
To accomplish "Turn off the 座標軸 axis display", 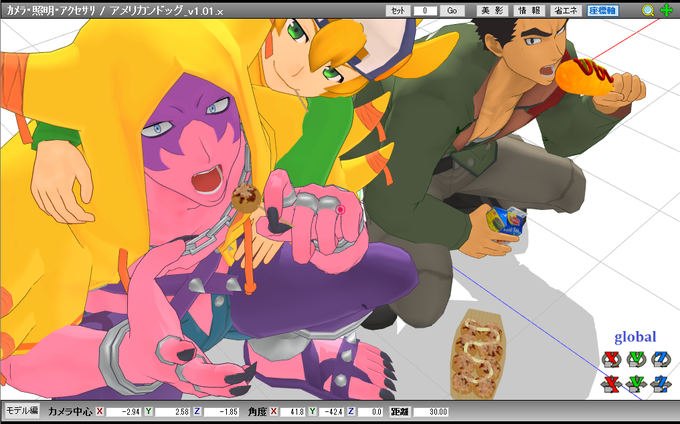I will tap(603, 10).
